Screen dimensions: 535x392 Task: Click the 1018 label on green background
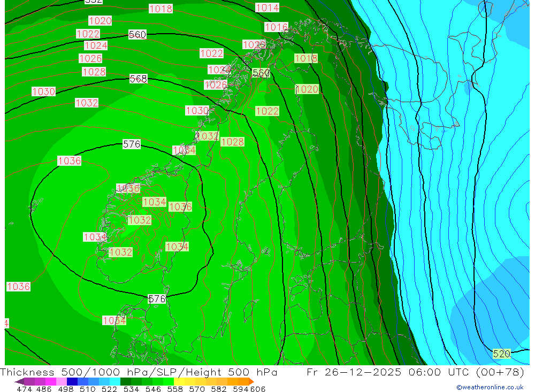(x=306, y=58)
